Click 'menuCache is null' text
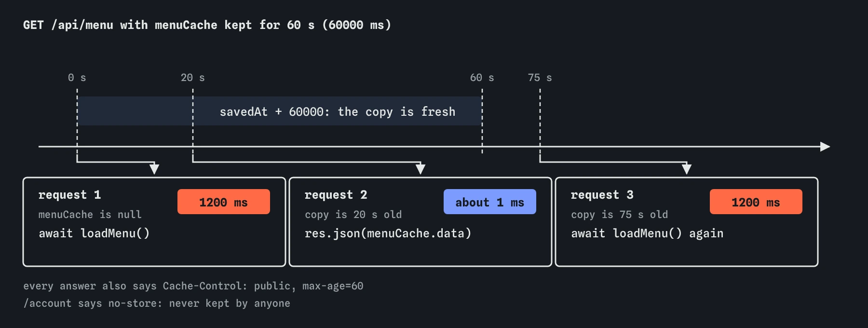 tap(90, 215)
